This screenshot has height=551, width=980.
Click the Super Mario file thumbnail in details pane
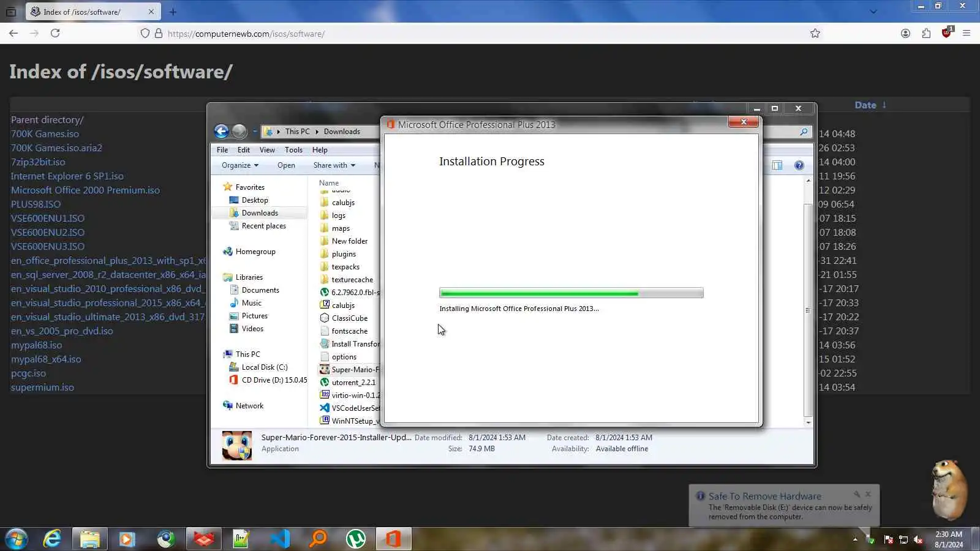(236, 446)
